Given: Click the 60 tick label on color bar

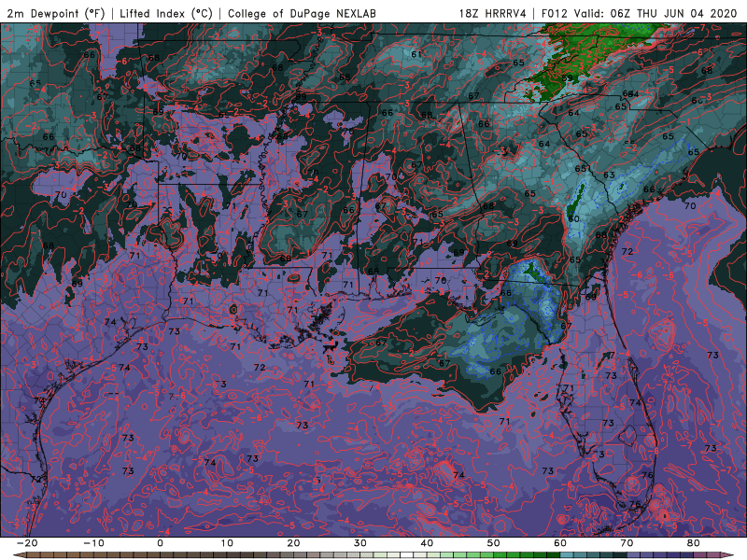Looking at the screenshot, I should (x=560, y=543).
